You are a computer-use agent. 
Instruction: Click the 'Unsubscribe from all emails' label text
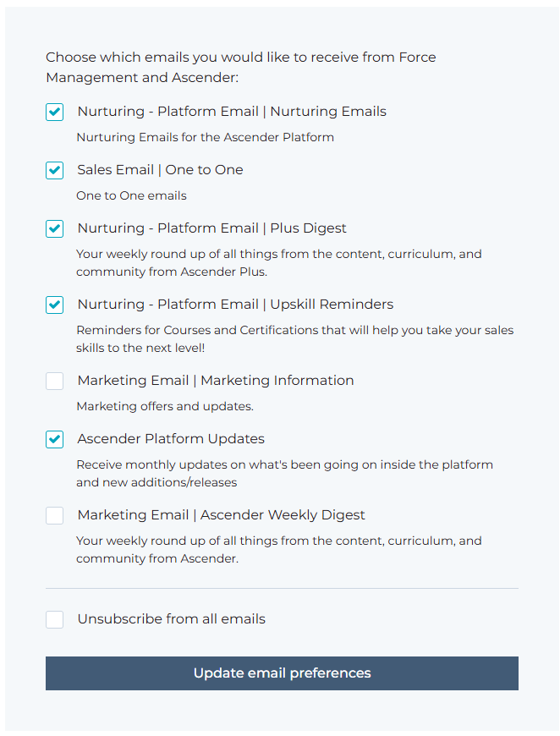click(171, 619)
